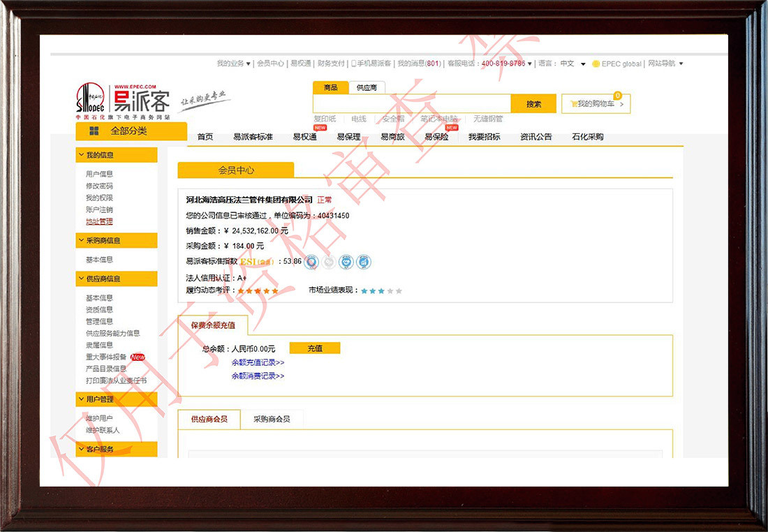Viewport: 768px width, 532px height.
Task: Click into the product search input field
Action: pyautogui.click(x=411, y=104)
